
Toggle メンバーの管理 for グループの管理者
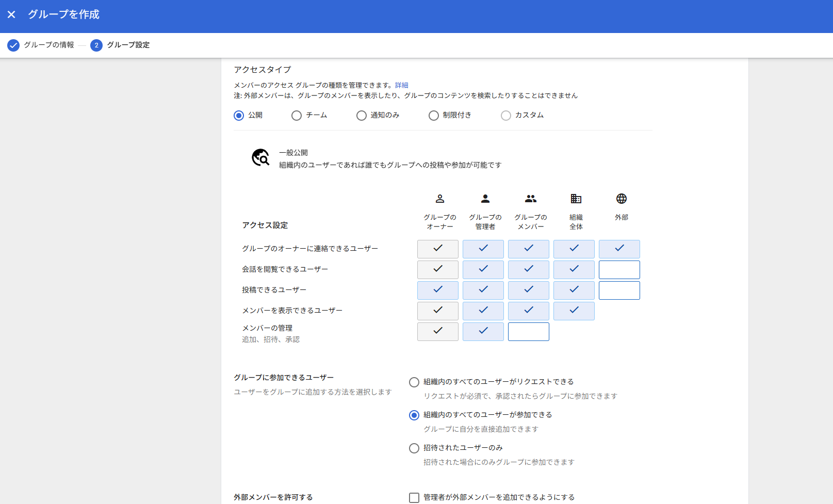(483, 332)
